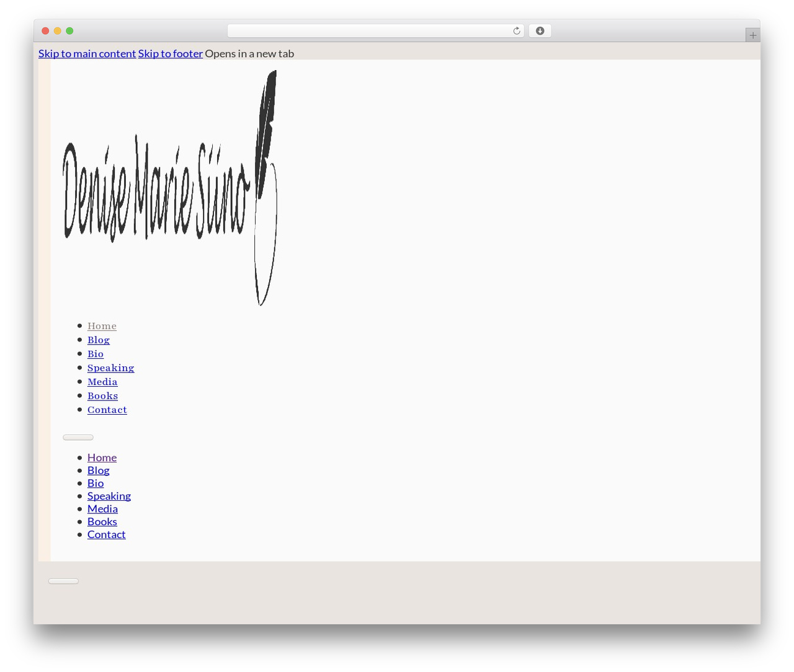The image size is (794, 672).
Task: Close the browser window with red button
Action: tap(45, 31)
